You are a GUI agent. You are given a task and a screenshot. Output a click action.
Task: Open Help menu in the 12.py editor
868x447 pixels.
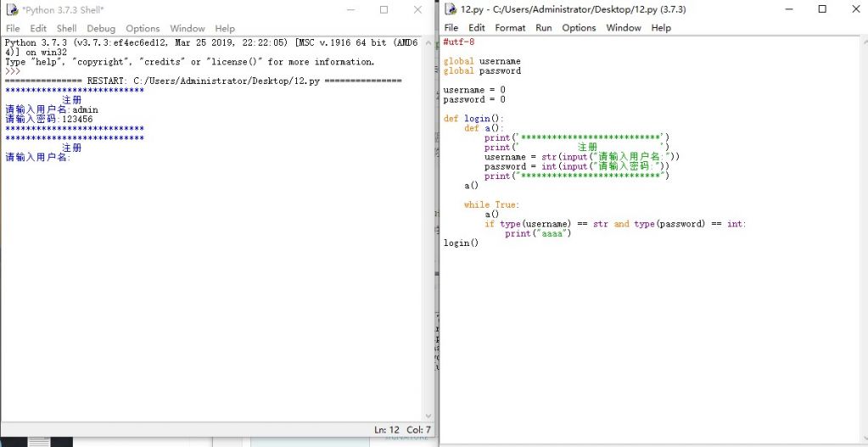click(x=661, y=28)
